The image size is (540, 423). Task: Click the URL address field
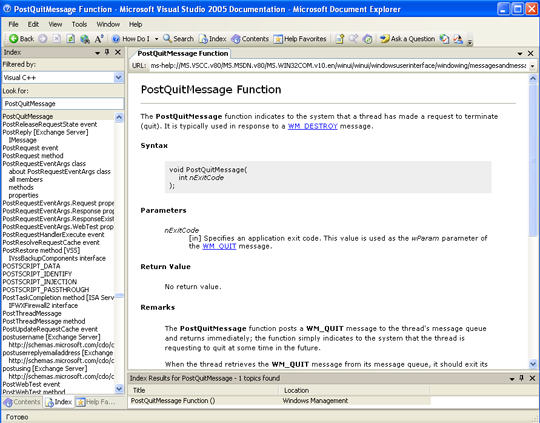coord(338,65)
